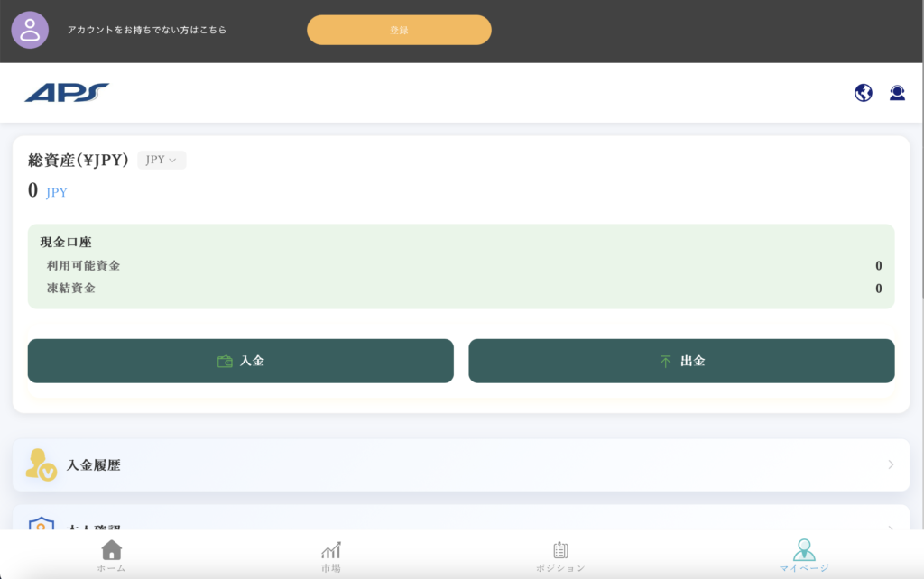Click the 凍結資金 label

pyautogui.click(x=70, y=288)
